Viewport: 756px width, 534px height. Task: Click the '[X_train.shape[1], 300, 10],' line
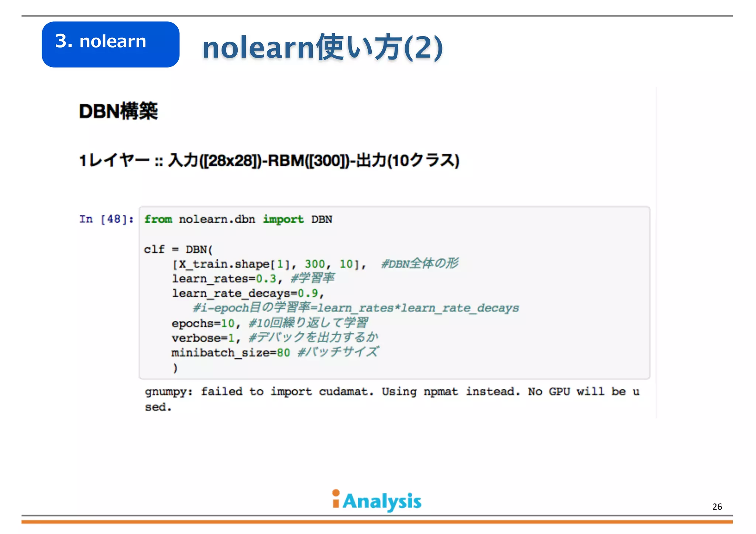click(x=269, y=264)
